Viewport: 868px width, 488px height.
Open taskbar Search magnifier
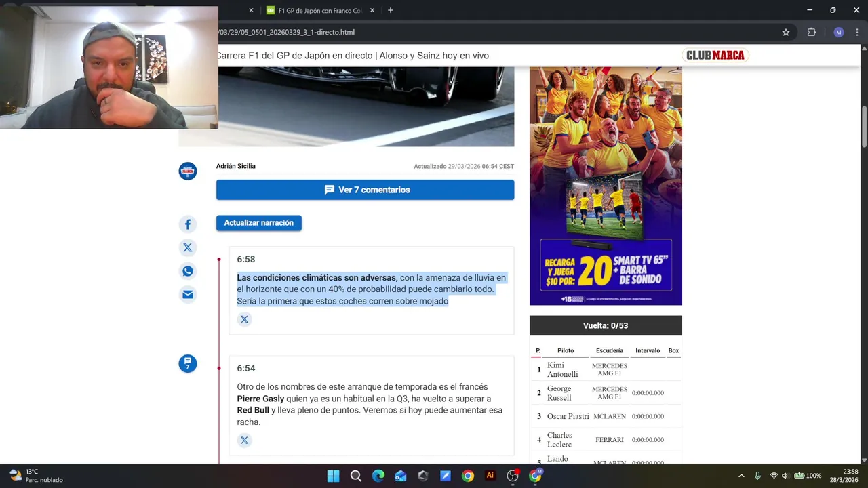tap(355, 476)
